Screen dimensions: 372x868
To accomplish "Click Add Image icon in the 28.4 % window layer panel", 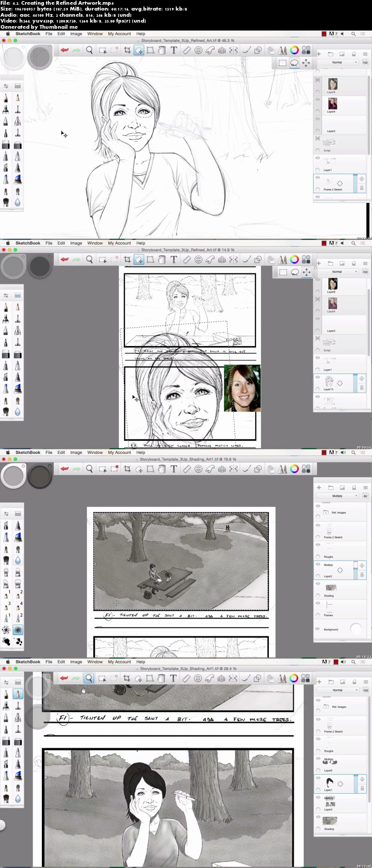I will click(x=342, y=682).
